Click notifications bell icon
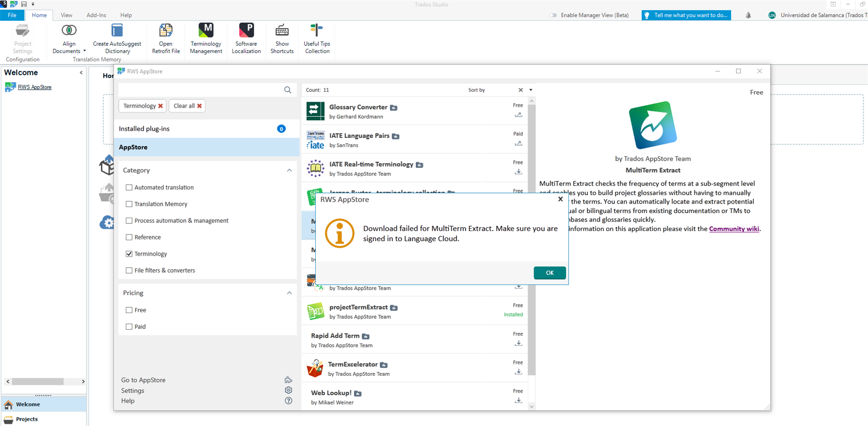Viewport: 868px width, 426px height. pyautogui.click(x=748, y=15)
